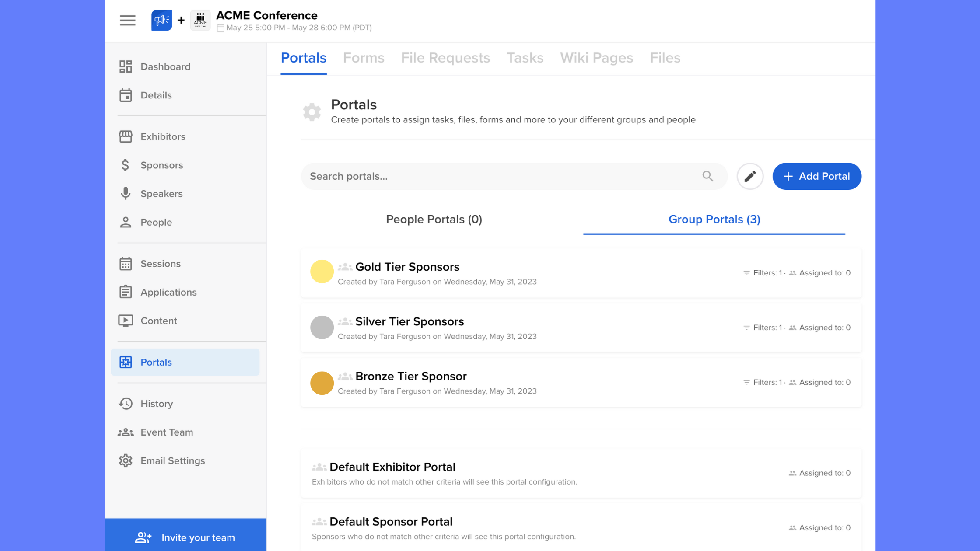Switch to the Wiki Pages tab
This screenshot has width=980, height=551.
596,58
